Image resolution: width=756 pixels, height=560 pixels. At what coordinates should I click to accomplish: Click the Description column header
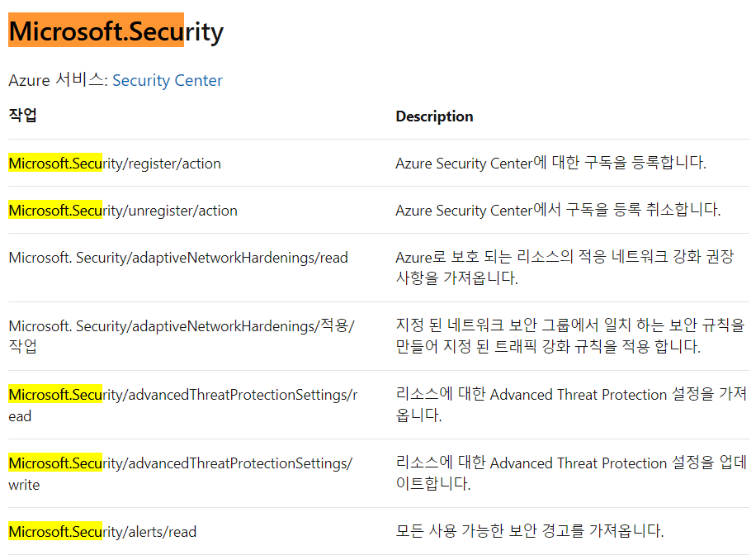434,116
